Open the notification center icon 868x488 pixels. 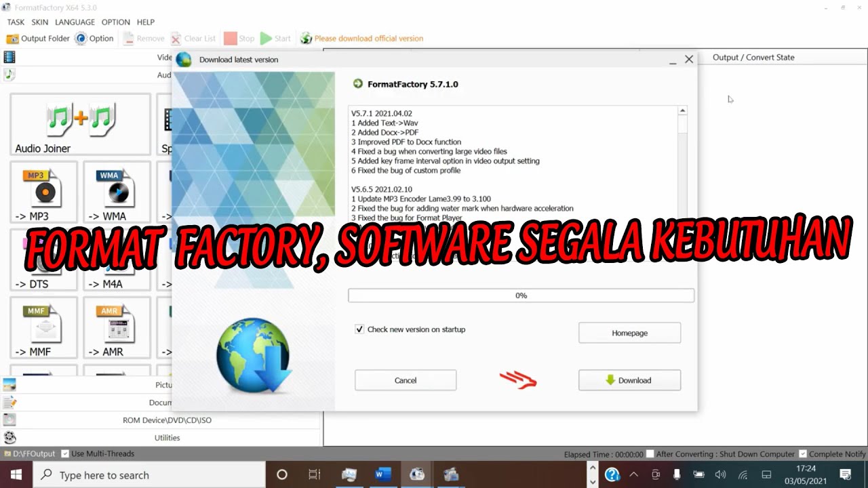846,474
